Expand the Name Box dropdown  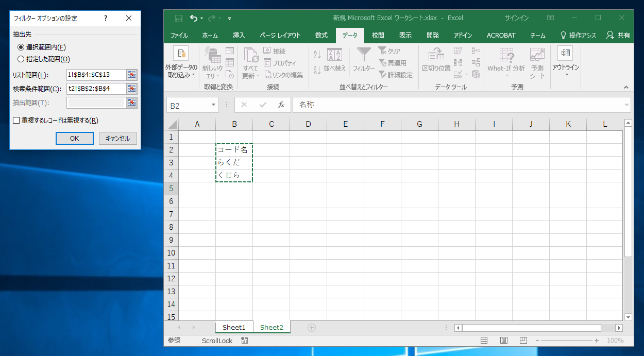pos(214,105)
